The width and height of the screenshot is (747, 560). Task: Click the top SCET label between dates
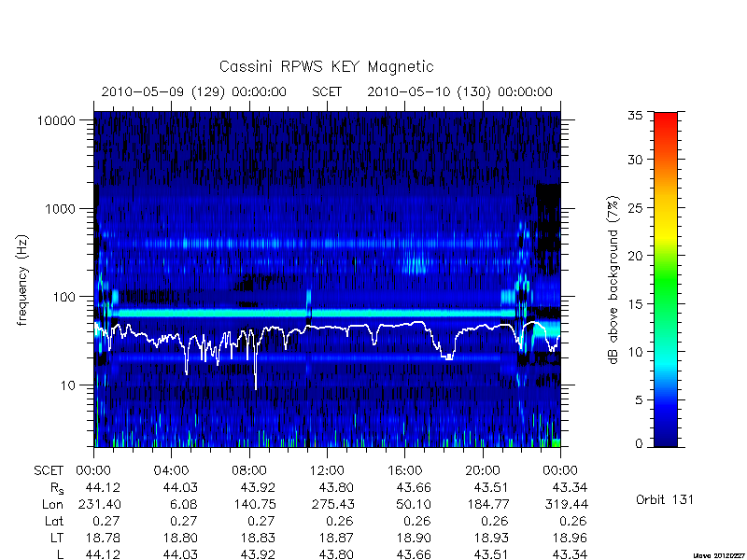pyautogui.click(x=327, y=91)
